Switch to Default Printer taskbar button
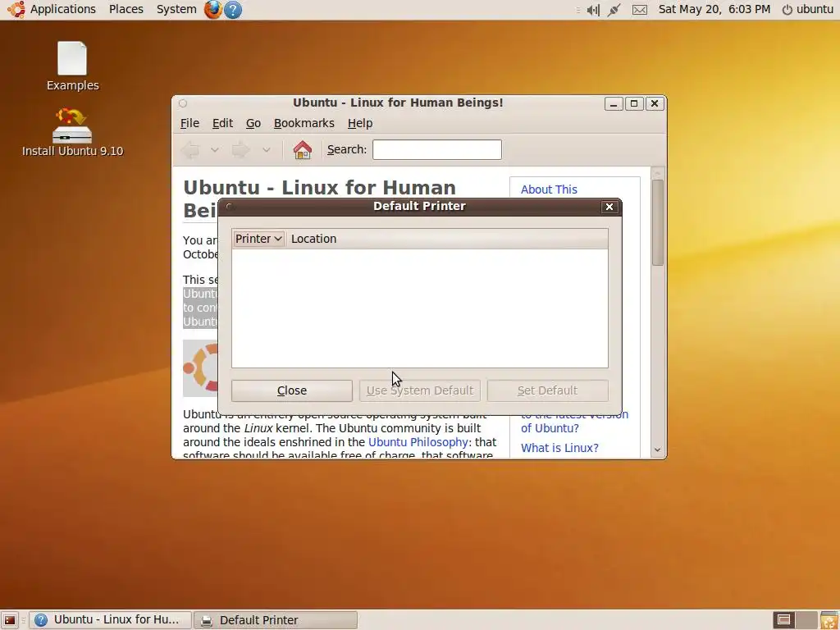Screen dimensions: 840x630 point(276,620)
